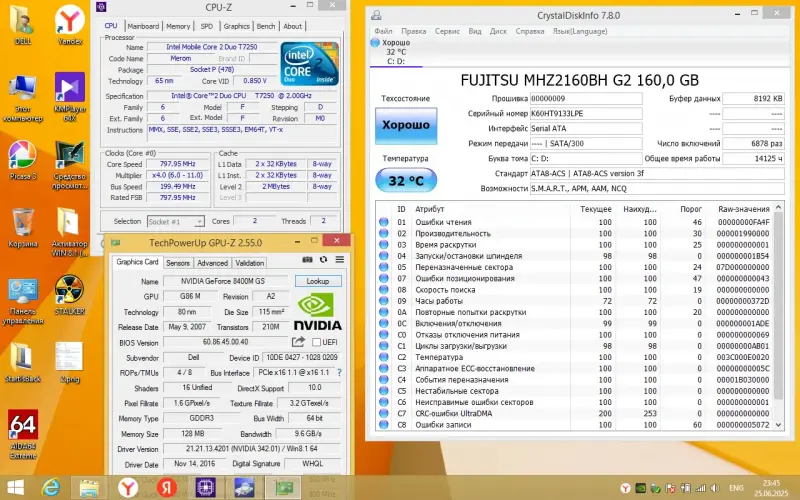Open the Socket #1 selection dropdown
Viewport: 800px width, 500px height.
pyautogui.click(x=176, y=221)
